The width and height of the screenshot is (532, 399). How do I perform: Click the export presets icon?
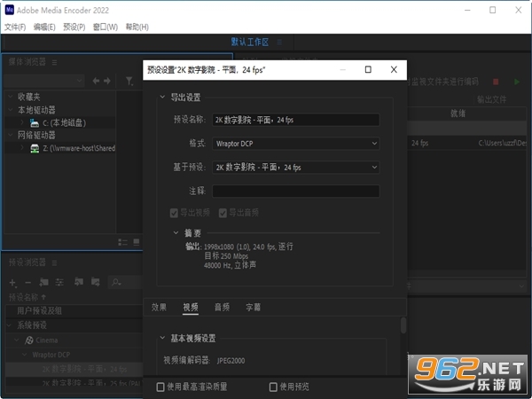96,282
